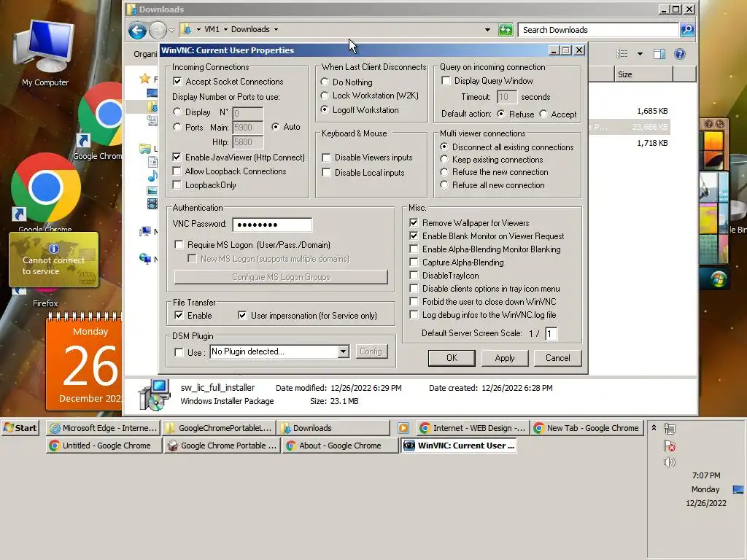
Task: Switch to New Tab - Google Chrome taskbar button
Action: click(x=587, y=428)
